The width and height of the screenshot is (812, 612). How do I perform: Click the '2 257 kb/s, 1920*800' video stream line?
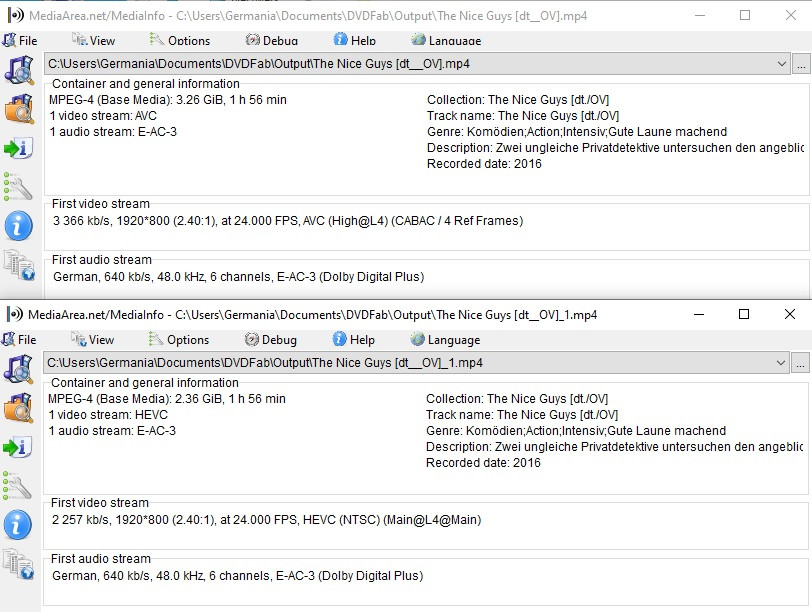266,520
